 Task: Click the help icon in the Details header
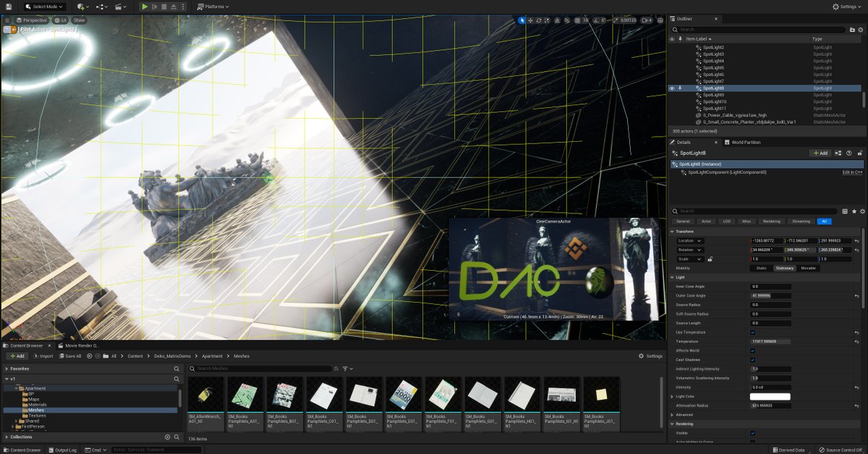848,153
